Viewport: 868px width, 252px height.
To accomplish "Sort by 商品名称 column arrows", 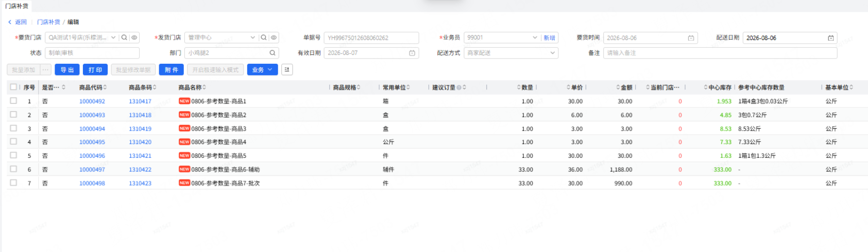I will pos(204,87).
